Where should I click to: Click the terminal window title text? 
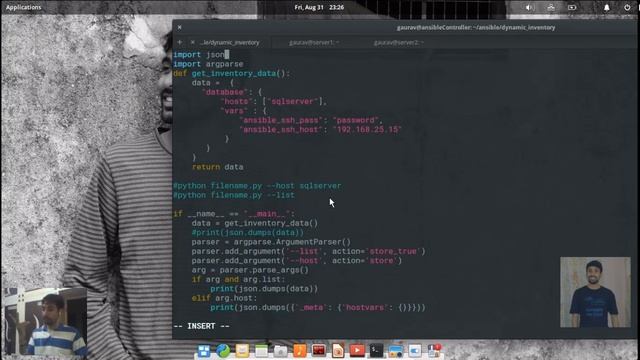click(x=476, y=27)
